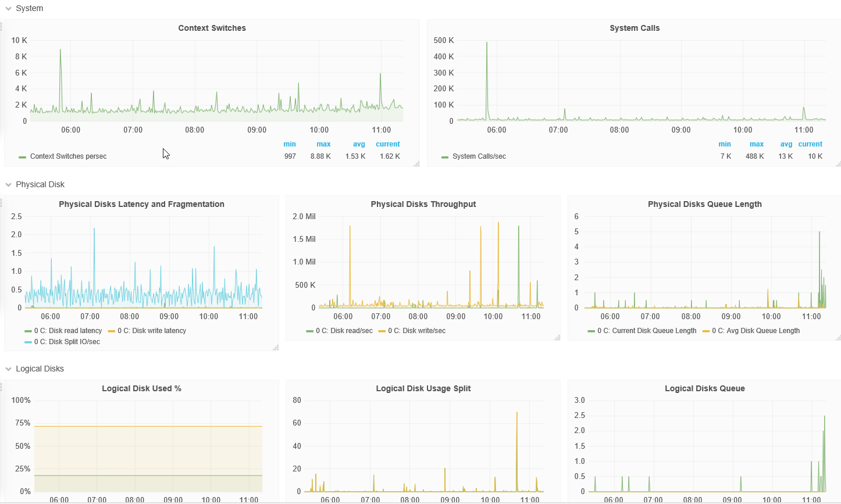Click resize handle of Physical Disks Queue Length panel

pyautogui.click(x=838, y=337)
